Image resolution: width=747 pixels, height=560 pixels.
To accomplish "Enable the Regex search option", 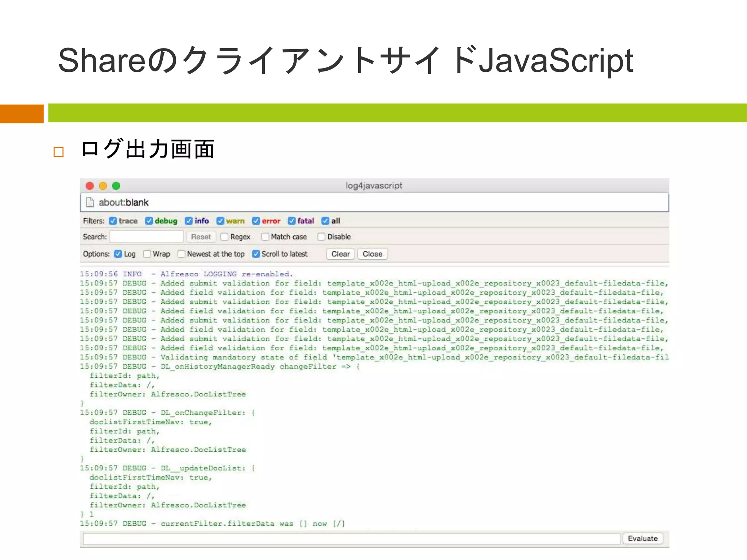I will click(x=224, y=237).
